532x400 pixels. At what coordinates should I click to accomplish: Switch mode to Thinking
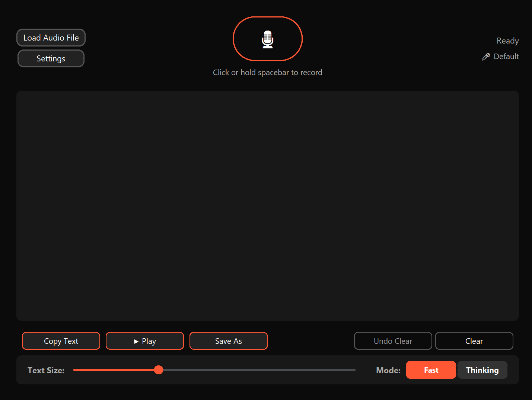click(482, 370)
